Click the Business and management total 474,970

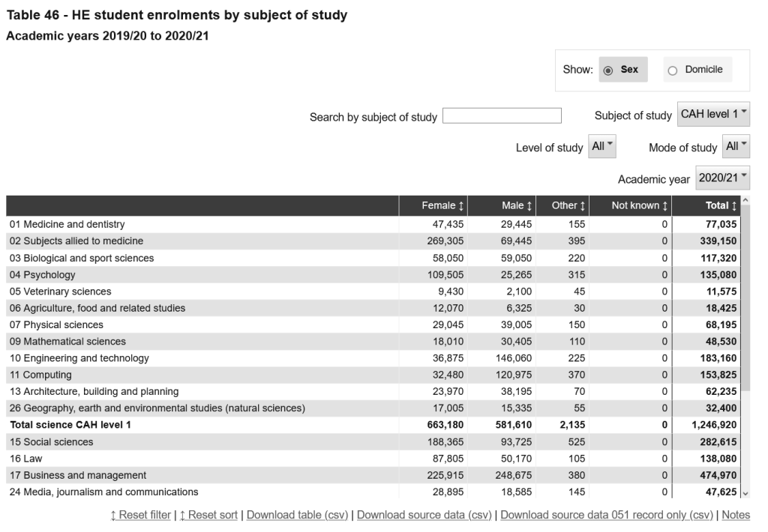pyautogui.click(x=718, y=475)
